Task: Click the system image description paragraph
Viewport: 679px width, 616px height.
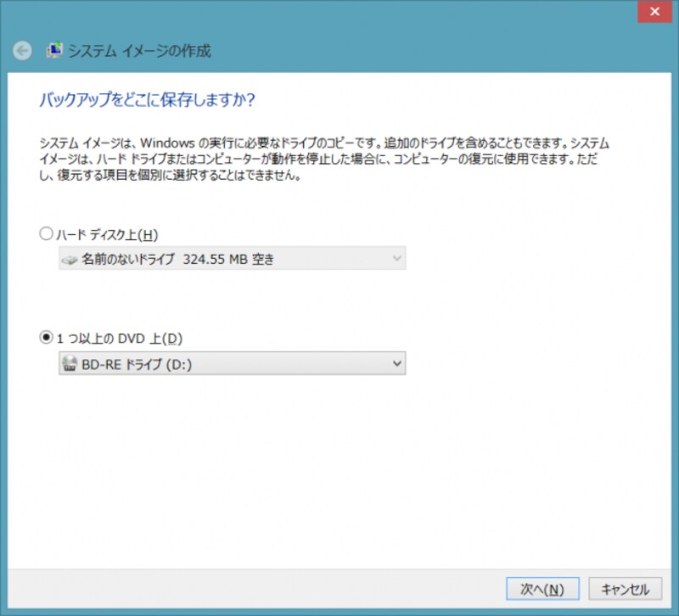Action: (x=324, y=159)
